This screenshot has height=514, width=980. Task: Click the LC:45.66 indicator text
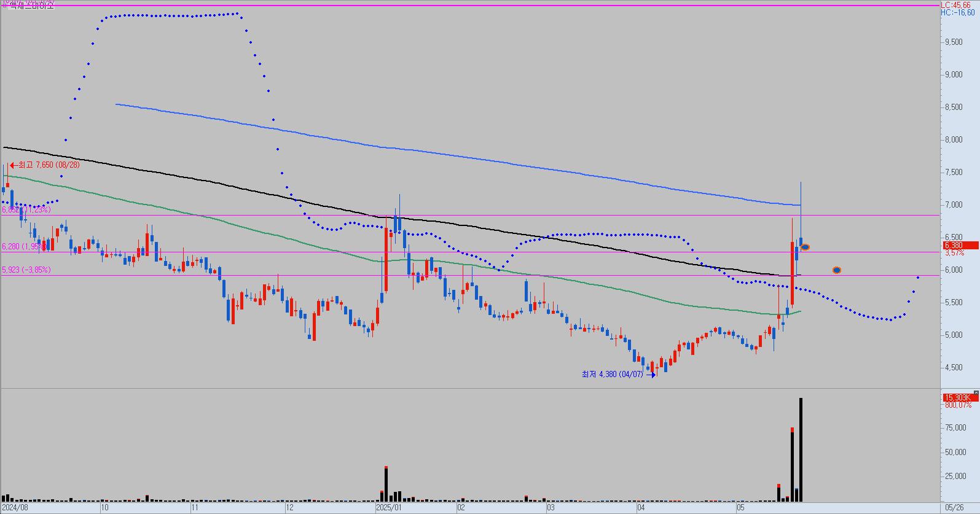tap(955, 5)
